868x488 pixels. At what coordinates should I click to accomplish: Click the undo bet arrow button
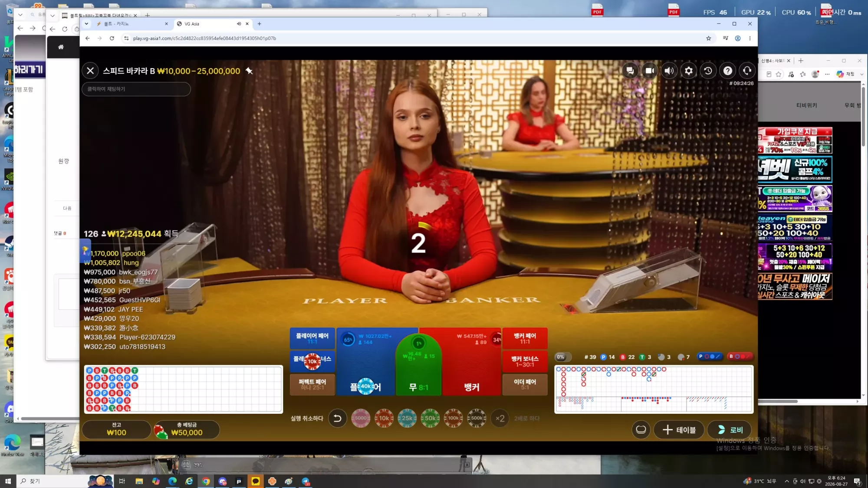point(337,419)
